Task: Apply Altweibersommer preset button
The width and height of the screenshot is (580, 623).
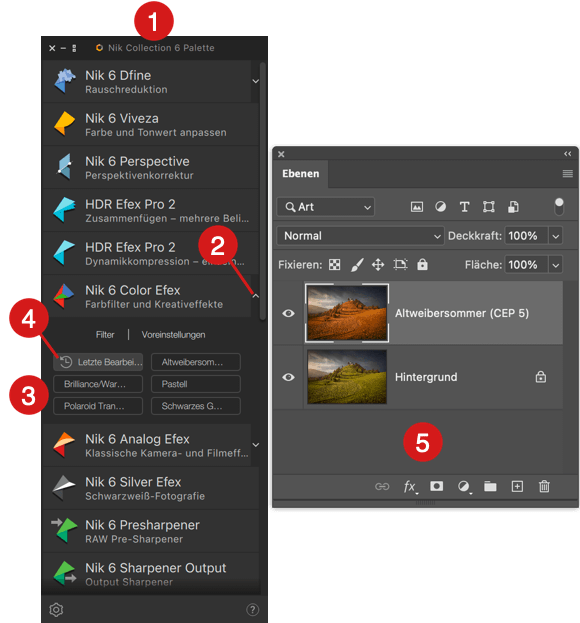Action: click(196, 362)
